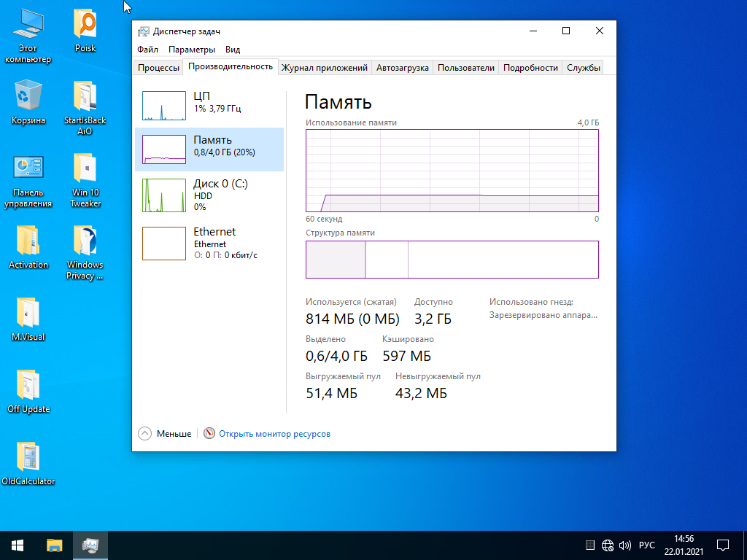Open the Диск 0 (C:) performance panel
Image resolution: width=747 pixels, height=560 pixels.
[209, 195]
